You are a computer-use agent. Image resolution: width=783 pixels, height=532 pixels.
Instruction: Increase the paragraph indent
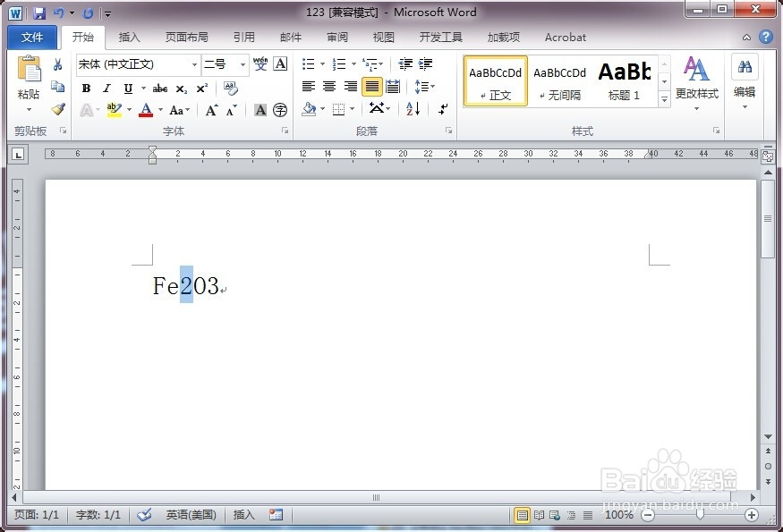425,63
